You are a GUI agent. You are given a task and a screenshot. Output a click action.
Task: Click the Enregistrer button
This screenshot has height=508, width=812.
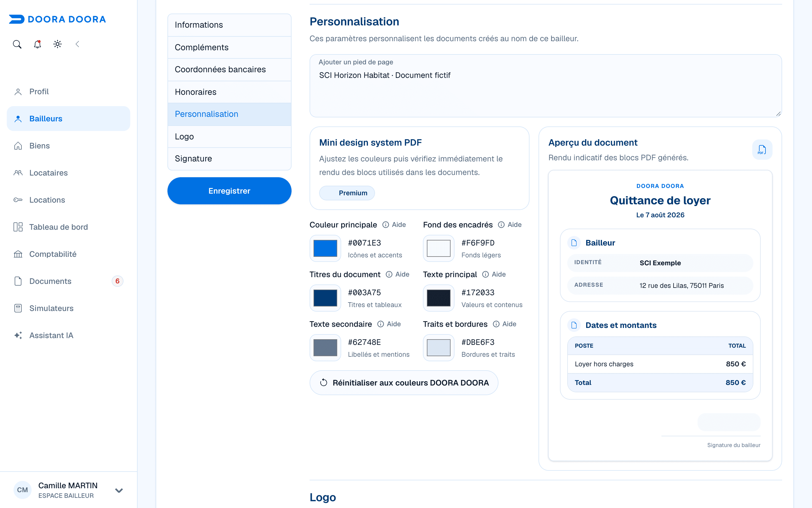230,191
